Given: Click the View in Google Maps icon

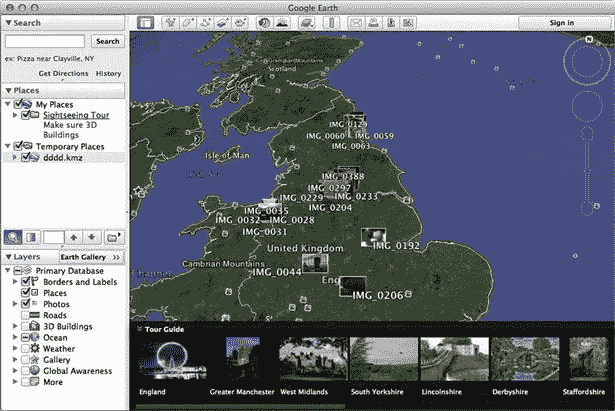Looking at the screenshot, I should pos(408,23).
